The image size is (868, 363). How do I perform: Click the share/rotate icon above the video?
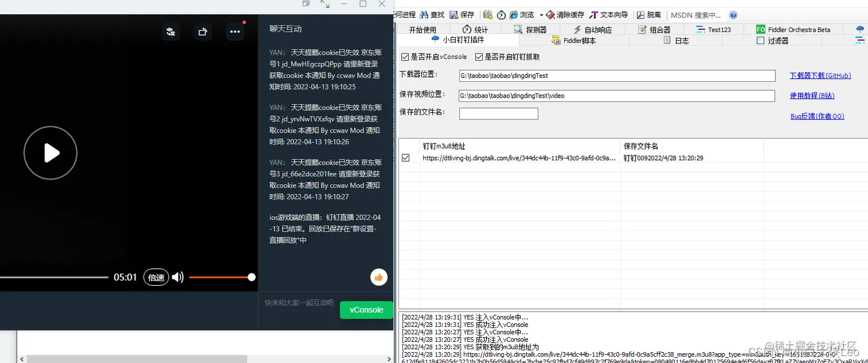click(x=202, y=32)
